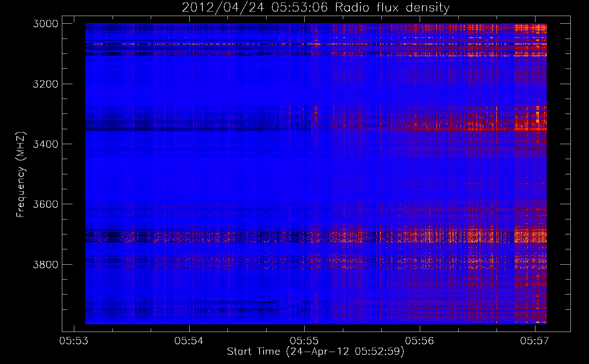This screenshot has width=589, height=364.
Task: Click the plot title '2012/04/24 05:53:06 Radio flux density'
Action: tap(316, 8)
